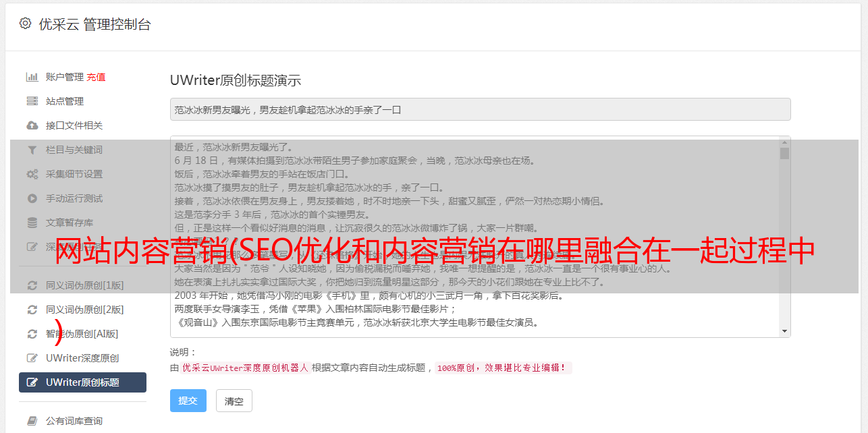Click the generated title field about 范冰冰
The image size is (868, 433).
click(x=480, y=109)
